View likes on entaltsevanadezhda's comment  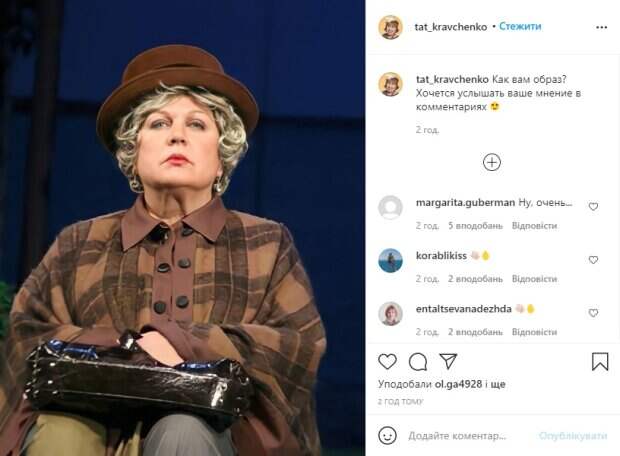(475, 332)
